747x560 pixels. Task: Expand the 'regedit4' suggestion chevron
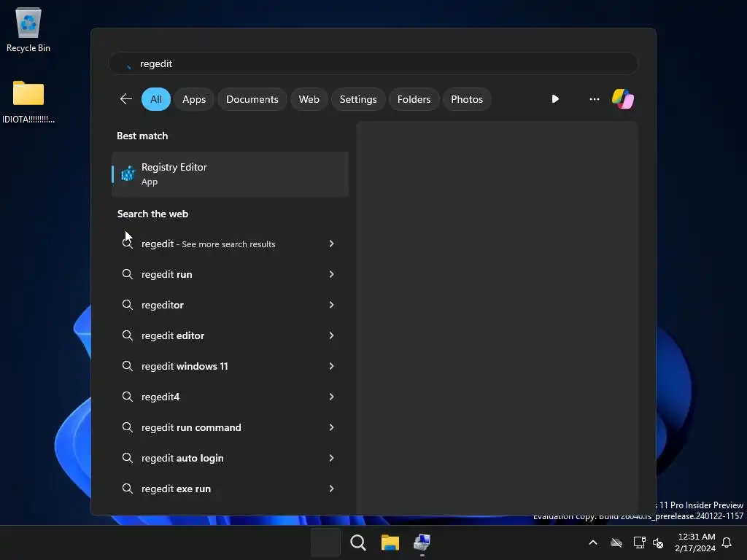(x=332, y=396)
